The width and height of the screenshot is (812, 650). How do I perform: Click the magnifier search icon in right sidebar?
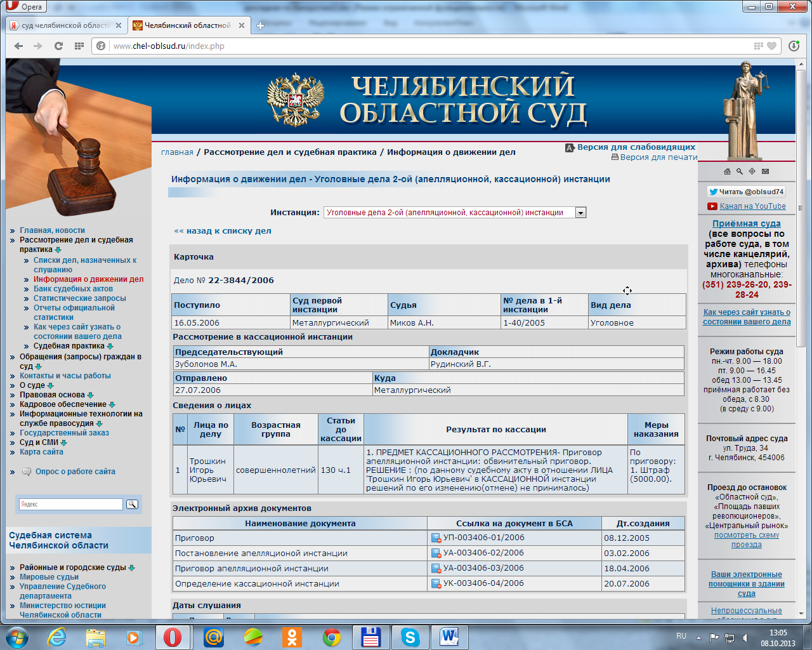pos(740,171)
